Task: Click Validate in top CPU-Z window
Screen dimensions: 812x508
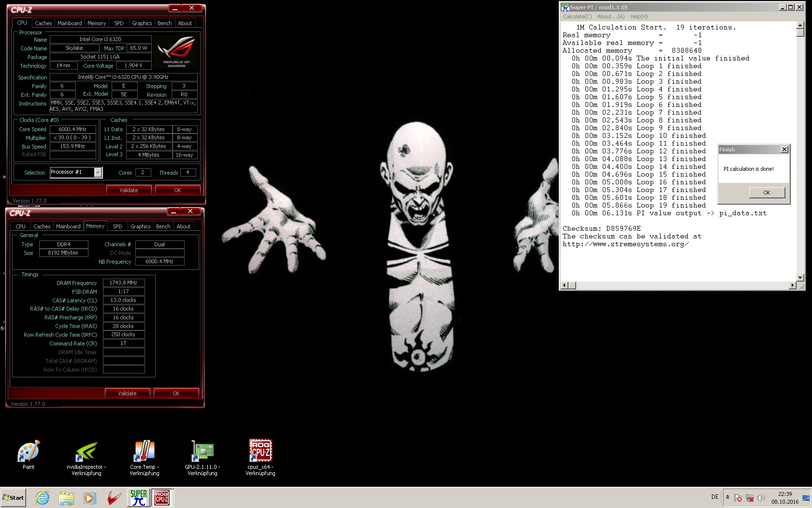Action: pos(129,190)
